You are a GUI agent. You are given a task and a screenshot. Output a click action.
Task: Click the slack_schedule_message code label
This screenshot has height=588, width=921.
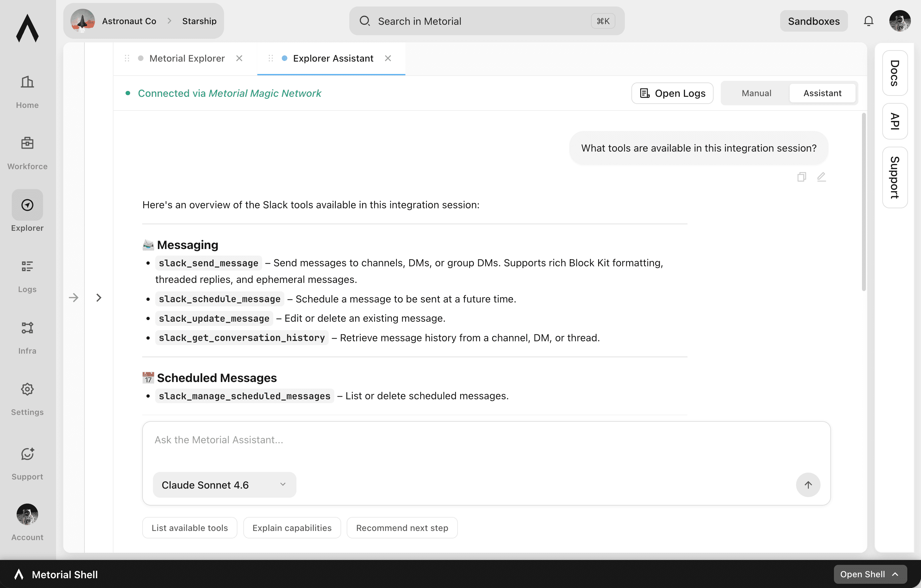(219, 299)
